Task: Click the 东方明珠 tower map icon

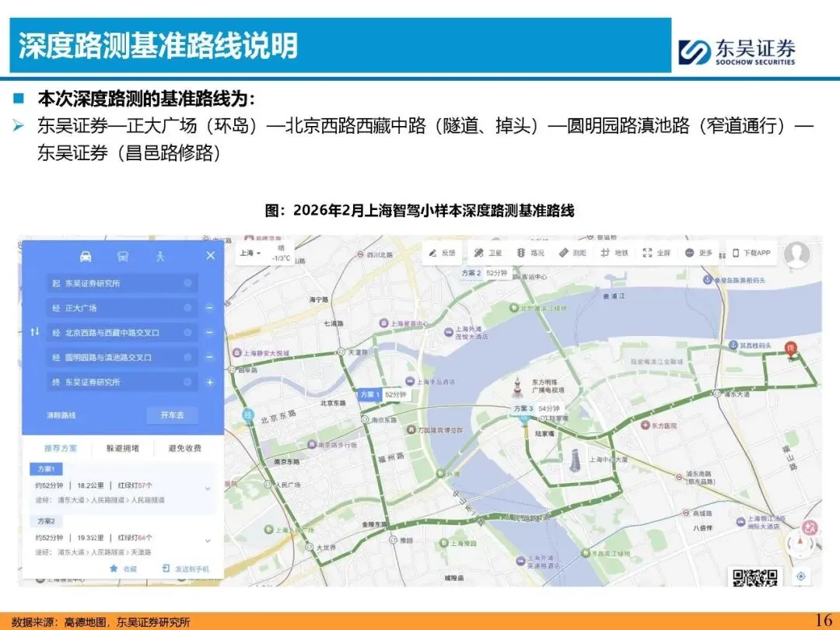Action: coord(517,387)
